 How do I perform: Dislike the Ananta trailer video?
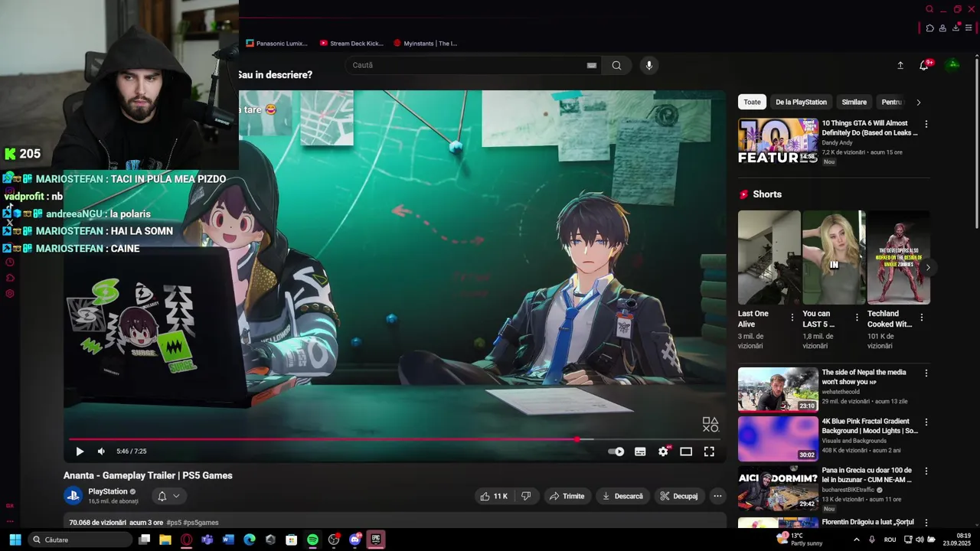pos(526,496)
